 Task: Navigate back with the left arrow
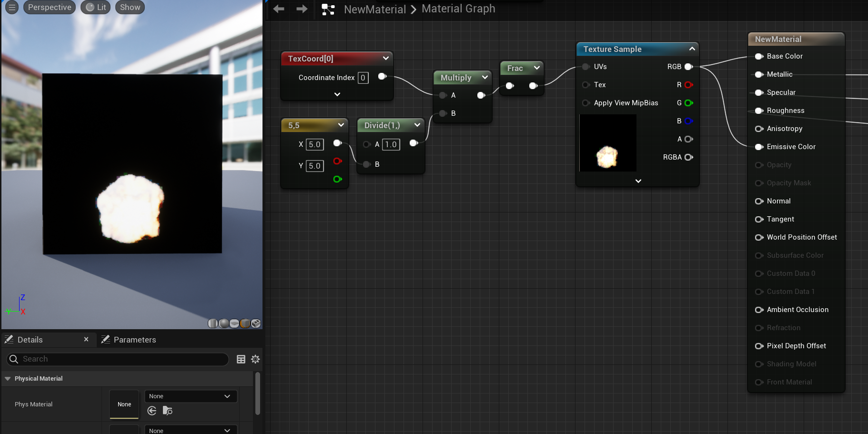pyautogui.click(x=279, y=9)
